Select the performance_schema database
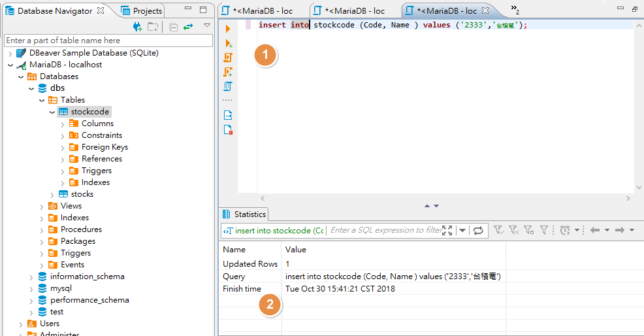Screen dimensions: 644x336 pyautogui.click(x=84, y=300)
